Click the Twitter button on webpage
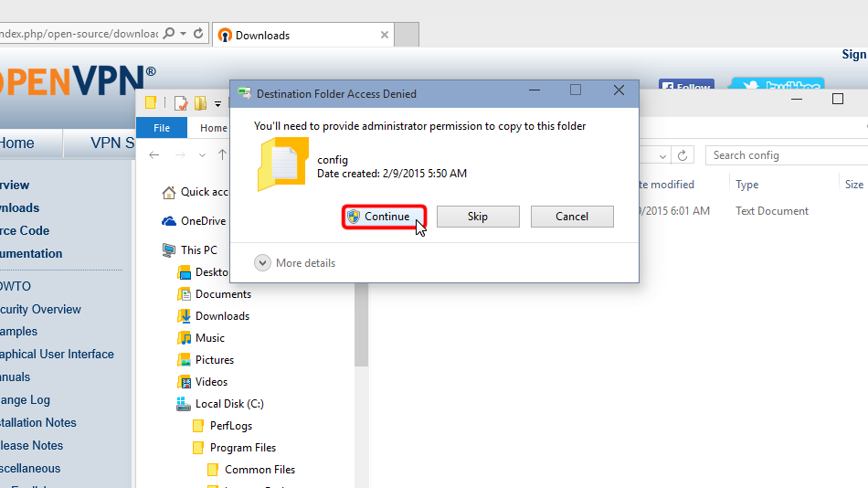Viewport: 868px width, 488px height. click(x=777, y=88)
